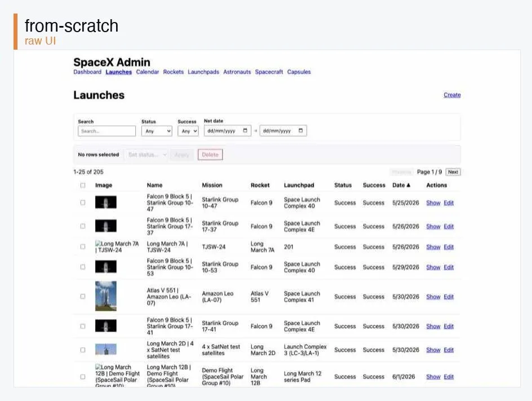Click the Starlink Group 10-47 thumbnail image
Viewport: 532px width, 401px height.
click(106, 202)
